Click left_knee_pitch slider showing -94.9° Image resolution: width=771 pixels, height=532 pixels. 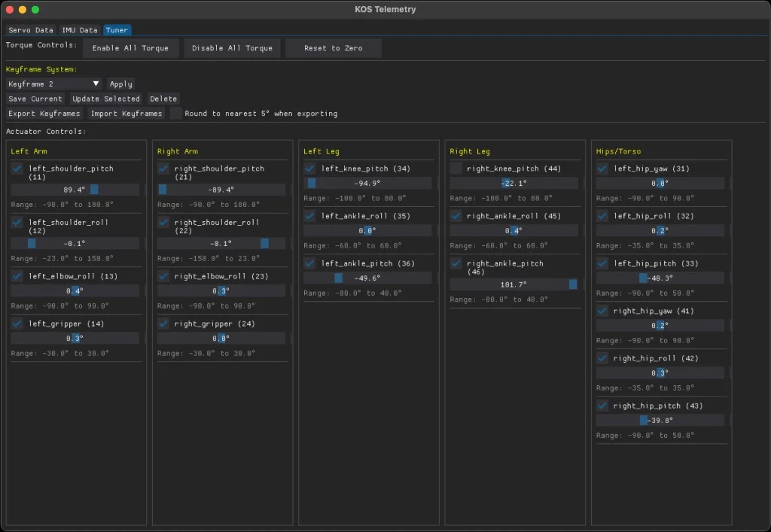(367, 184)
